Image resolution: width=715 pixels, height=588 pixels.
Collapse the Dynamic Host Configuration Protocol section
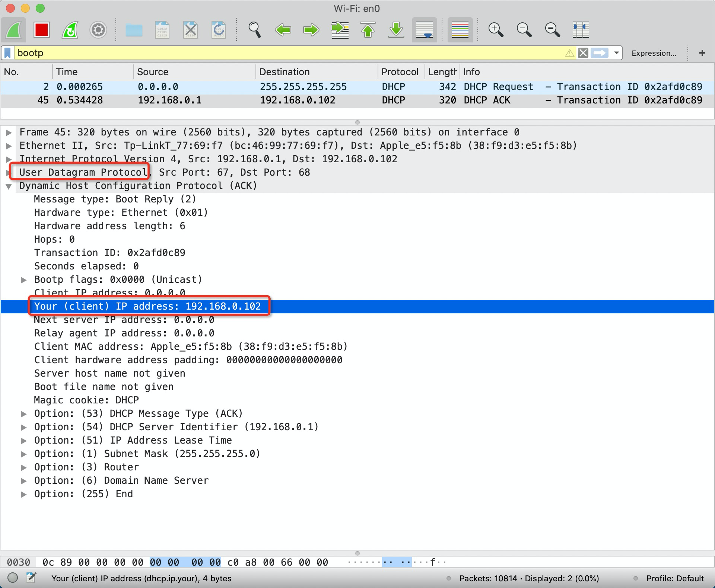click(9, 186)
